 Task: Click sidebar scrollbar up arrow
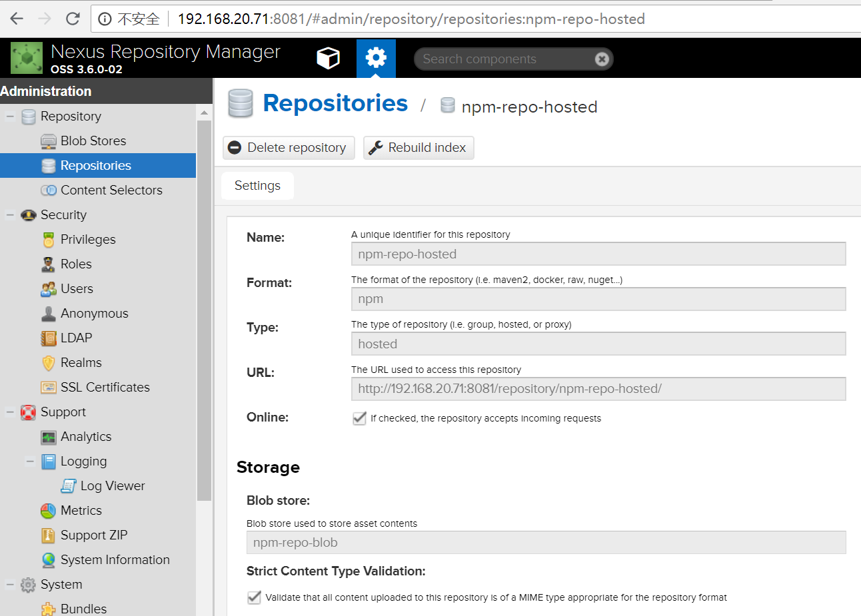click(204, 113)
